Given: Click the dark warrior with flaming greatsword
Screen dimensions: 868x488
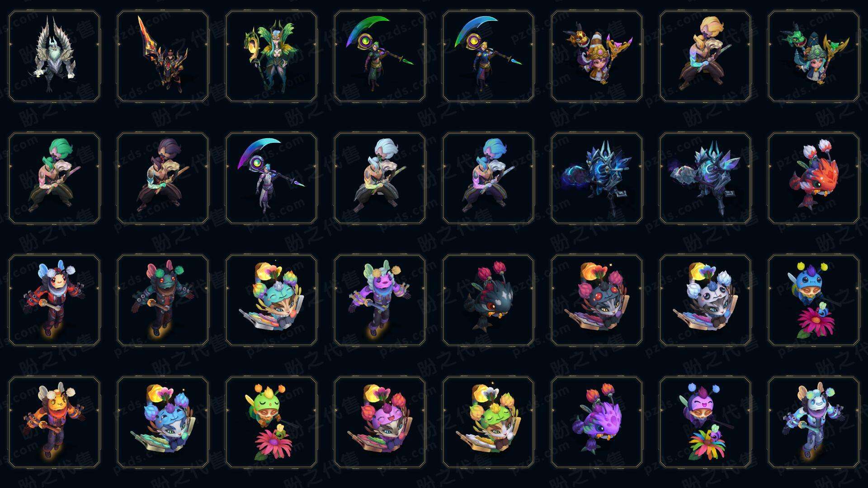Looking at the screenshot, I should pyautogui.click(x=163, y=56).
